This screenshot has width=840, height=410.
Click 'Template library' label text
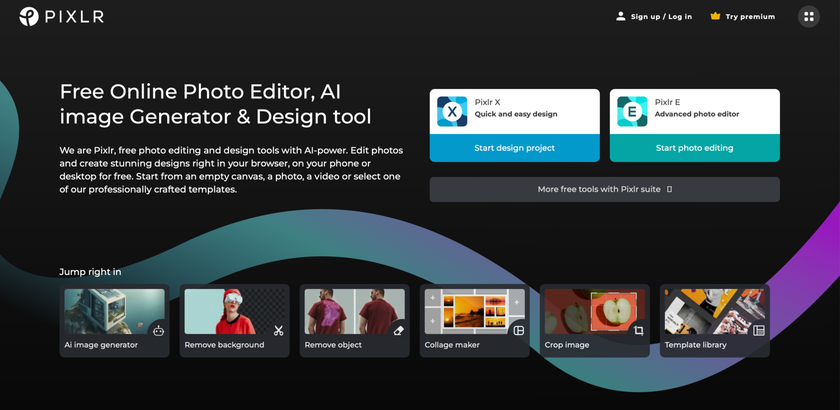[x=695, y=345]
